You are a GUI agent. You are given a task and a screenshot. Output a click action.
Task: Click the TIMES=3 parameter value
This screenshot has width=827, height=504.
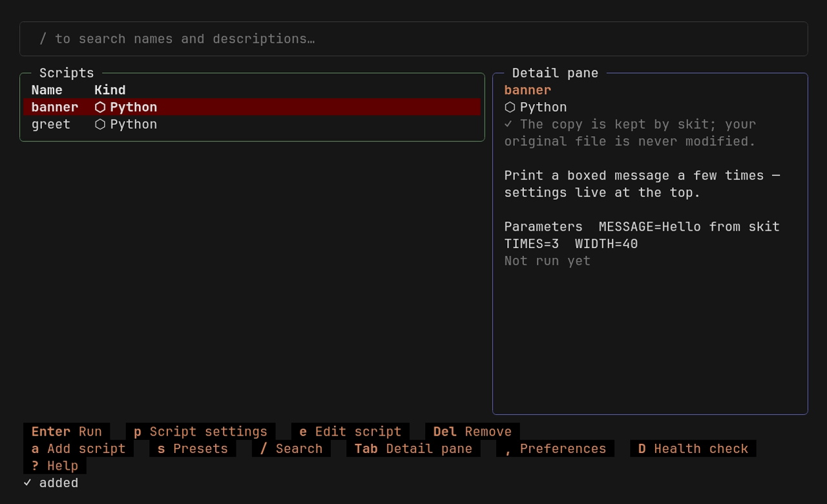tap(532, 244)
